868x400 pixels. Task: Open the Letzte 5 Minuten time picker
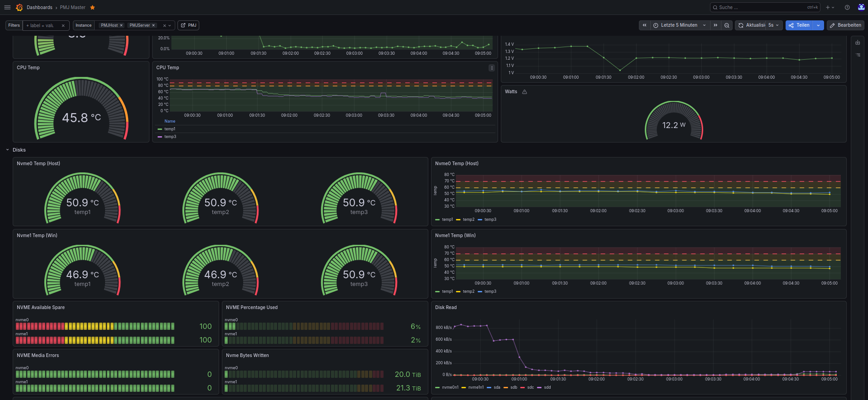point(680,25)
